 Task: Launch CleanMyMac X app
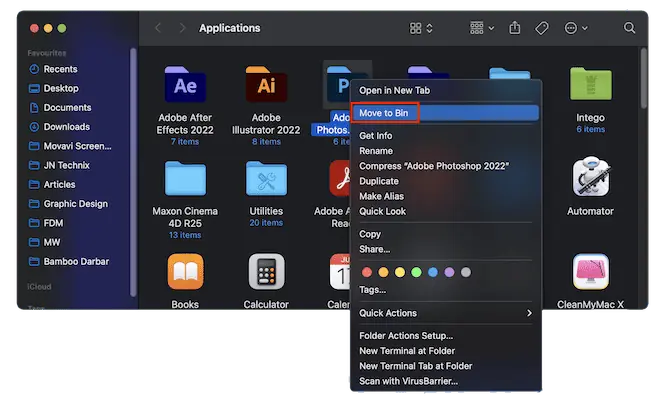[x=590, y=271]
